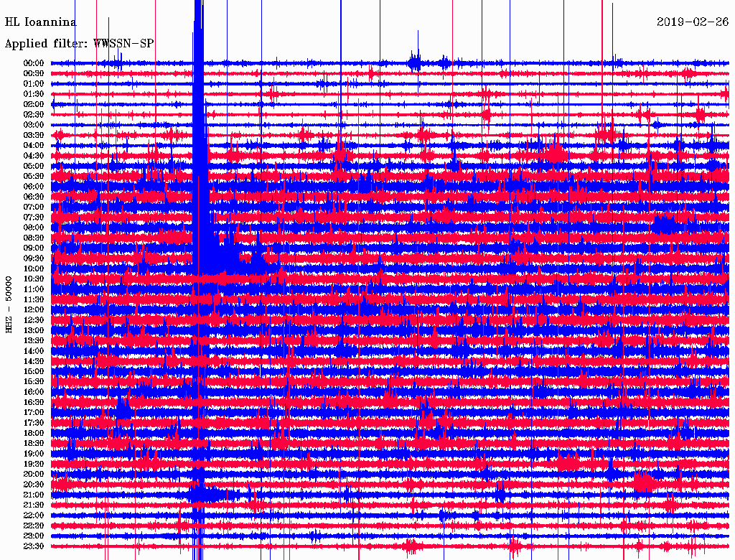735x560 pixels.
Task: Select the 07:30 time label
Action: (34, 217)
